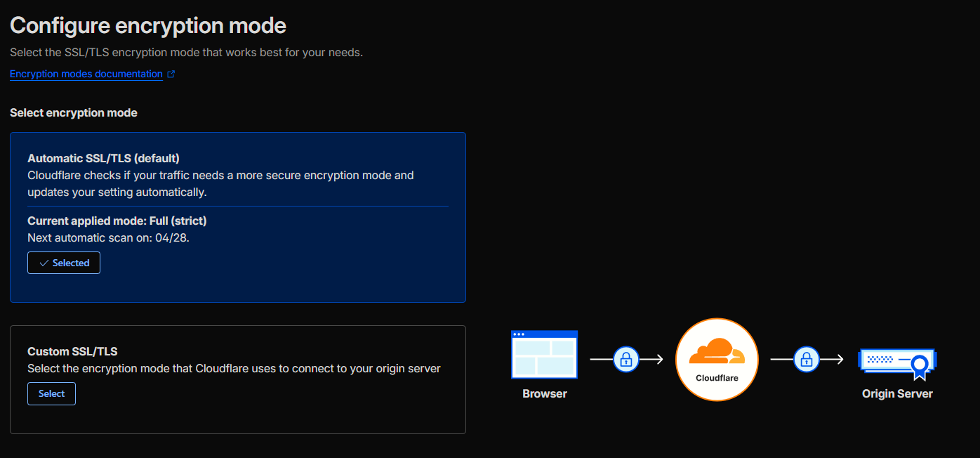Click the checkmark in the Selected button
The width and height of the screenshot is (980, 458).
44,263
